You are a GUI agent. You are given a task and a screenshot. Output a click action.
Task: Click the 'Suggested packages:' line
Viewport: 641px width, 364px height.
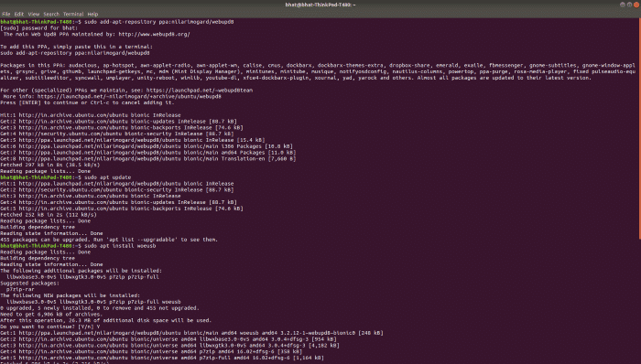pos(29,284)
